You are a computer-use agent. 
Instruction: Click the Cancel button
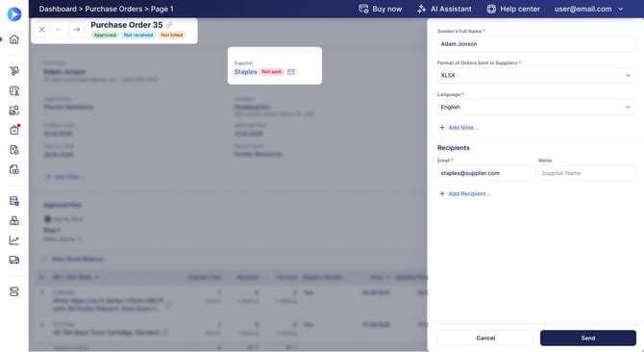tap(485, 338)
